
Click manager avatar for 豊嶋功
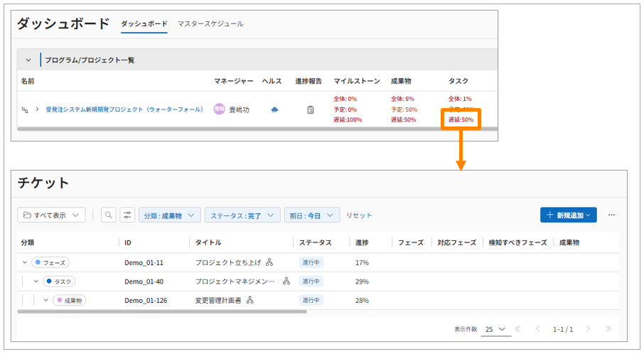point(219,109)
